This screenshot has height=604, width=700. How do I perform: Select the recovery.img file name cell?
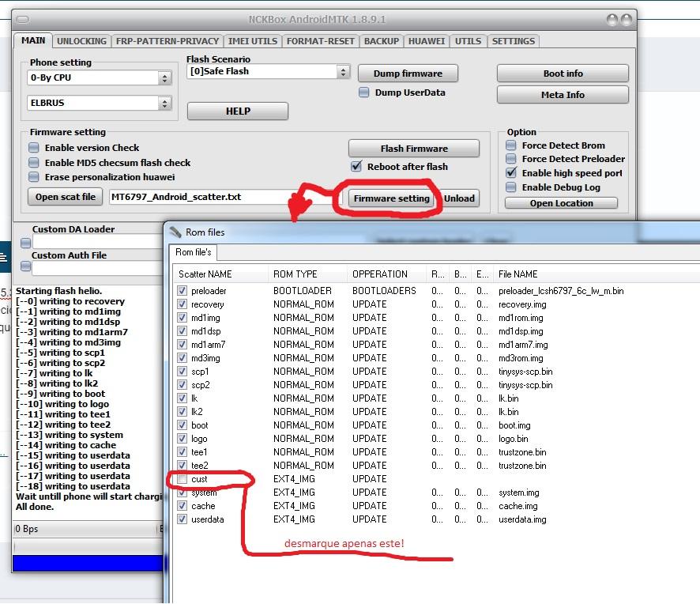pyautogui.click(x=522, y=304)
